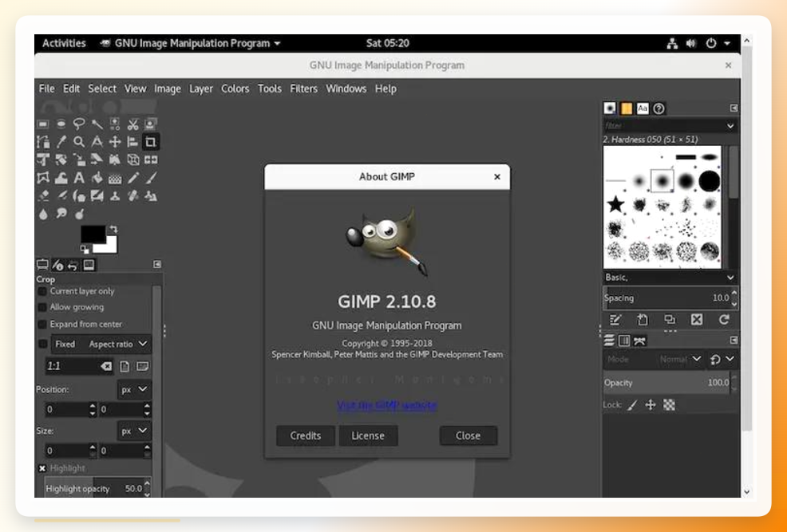Reset colors to default black and white
Image resolution: width=787 pixels, height=532 pixels.
tap(85, 249)
